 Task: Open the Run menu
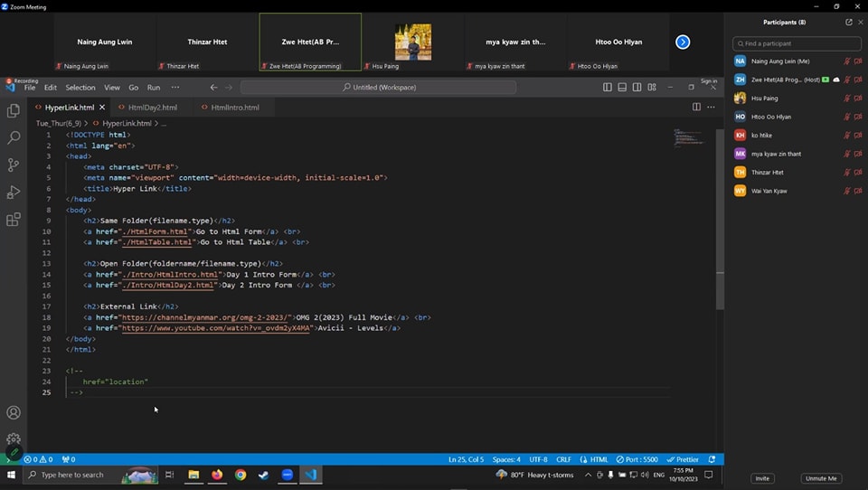[154, 87]
